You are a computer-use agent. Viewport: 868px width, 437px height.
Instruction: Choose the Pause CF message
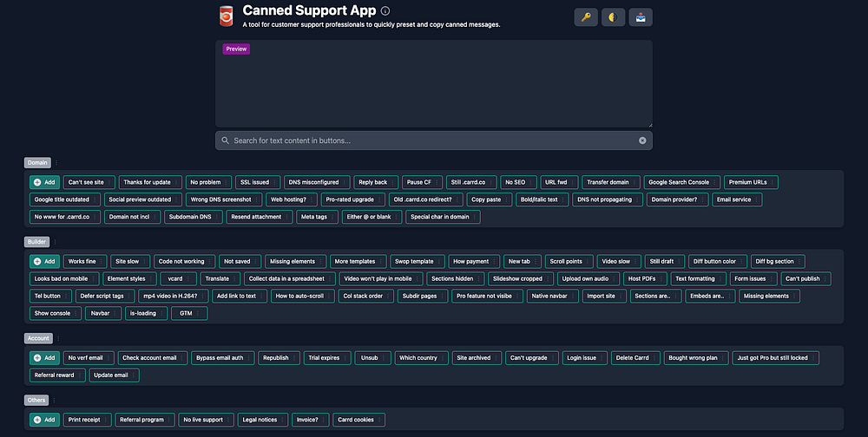click(423, 182)
